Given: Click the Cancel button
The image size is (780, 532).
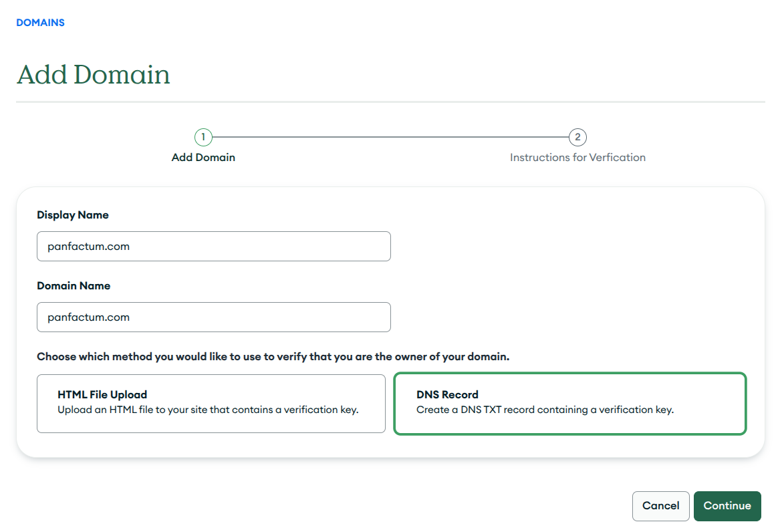Looking at the screenshot, I should (660, 506).
